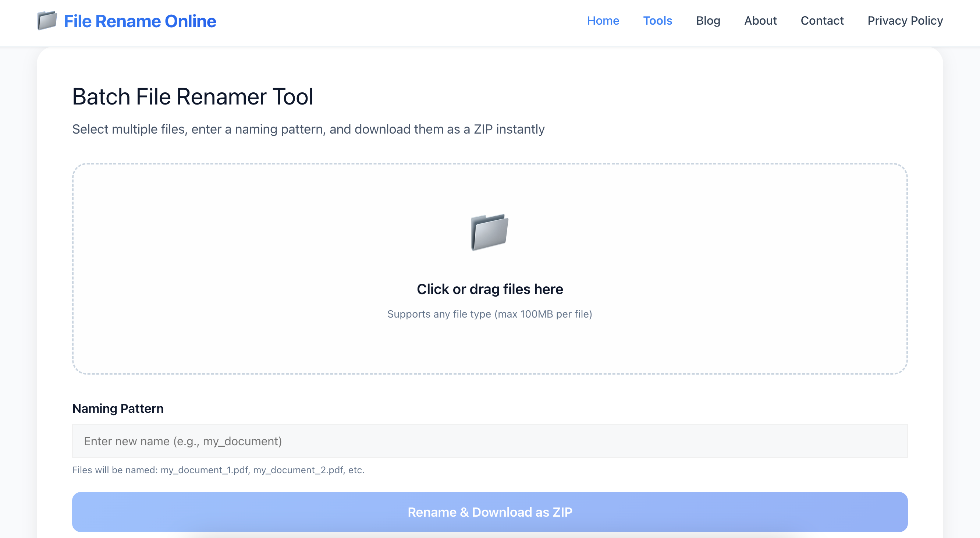The image size is (980, 538).
Task: Go to the Home nav item
Action: pyautogui.click(x=603, y=21)
